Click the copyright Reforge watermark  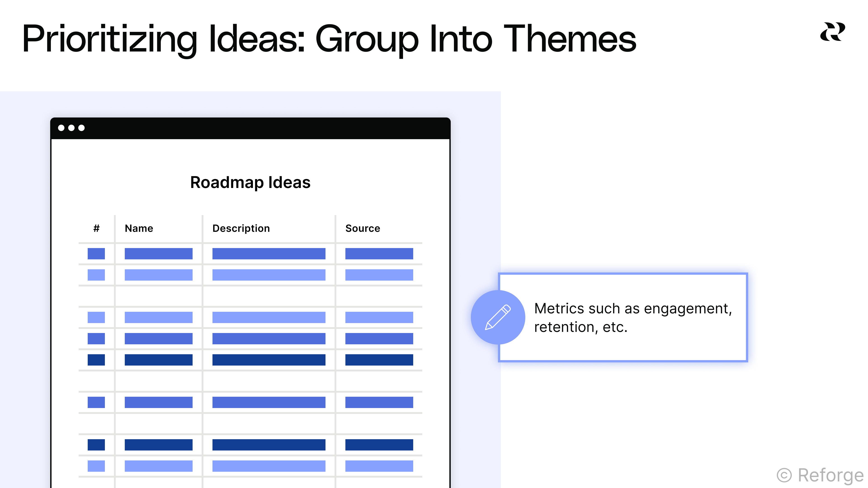(820, 475)
